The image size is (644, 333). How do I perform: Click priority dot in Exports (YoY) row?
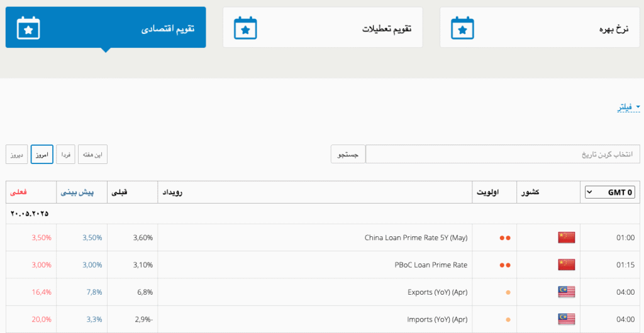pos(508,292)
